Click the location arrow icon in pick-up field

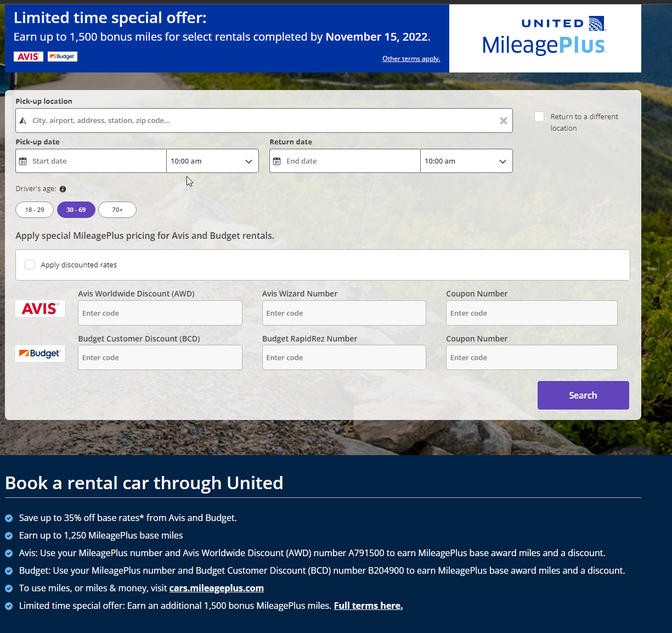[x=23, y=121]
